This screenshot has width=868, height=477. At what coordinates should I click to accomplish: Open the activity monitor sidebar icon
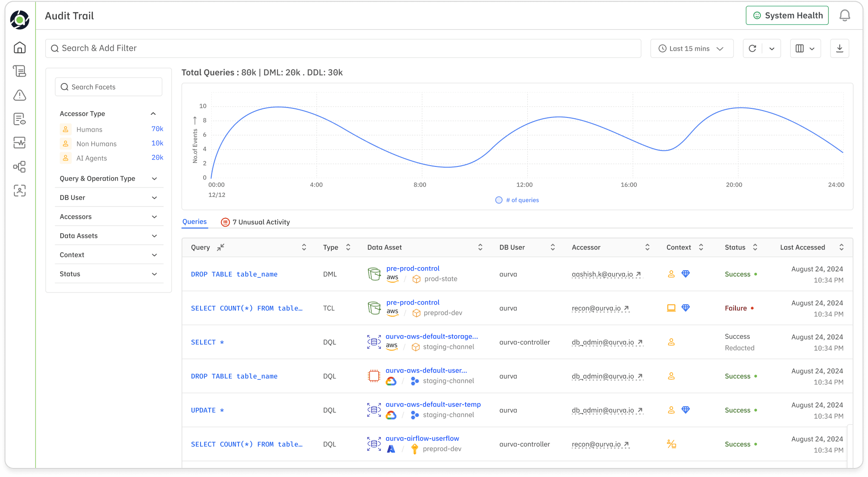click(x=20, y=143)
